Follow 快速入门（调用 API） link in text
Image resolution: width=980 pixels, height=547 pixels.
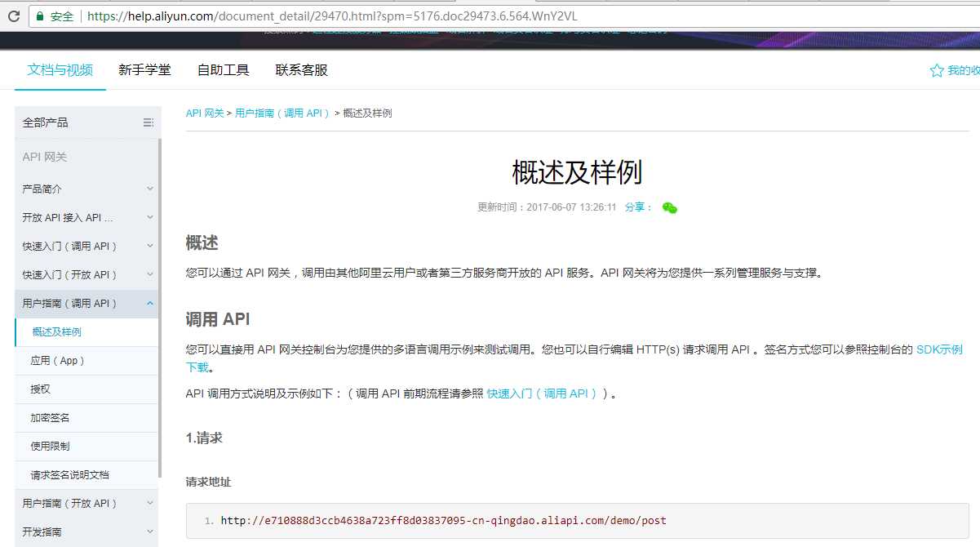pos(543,394)
